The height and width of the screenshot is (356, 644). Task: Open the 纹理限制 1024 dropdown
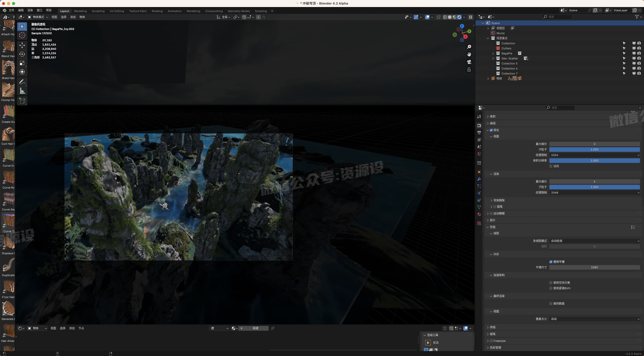[x=594, y=155]
